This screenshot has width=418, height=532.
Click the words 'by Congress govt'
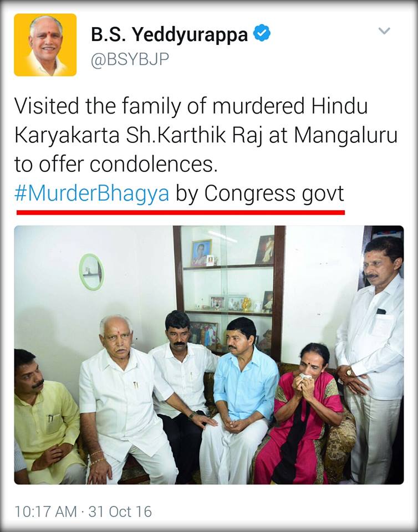tap(259, 194)
